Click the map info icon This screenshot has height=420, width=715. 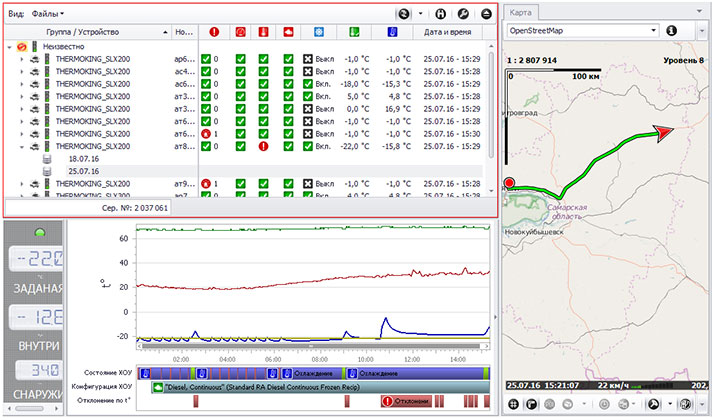pyautogui.click(x=672, y=31)
